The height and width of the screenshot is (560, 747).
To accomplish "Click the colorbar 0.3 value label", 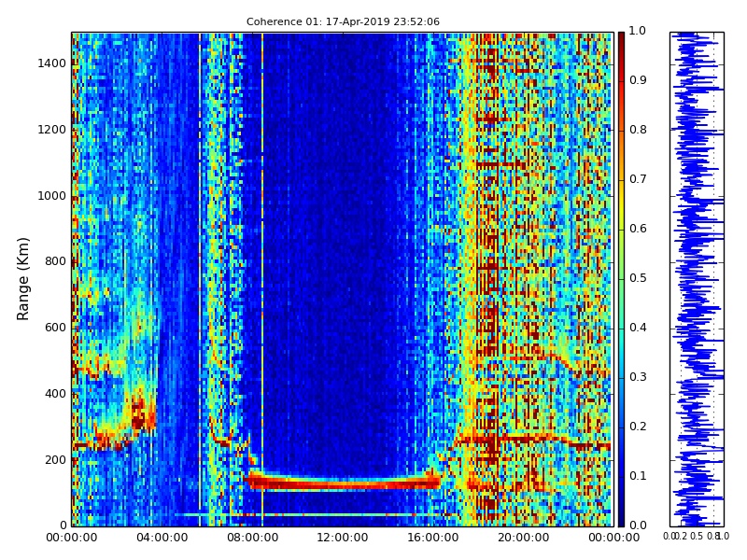I will point(638,377).
